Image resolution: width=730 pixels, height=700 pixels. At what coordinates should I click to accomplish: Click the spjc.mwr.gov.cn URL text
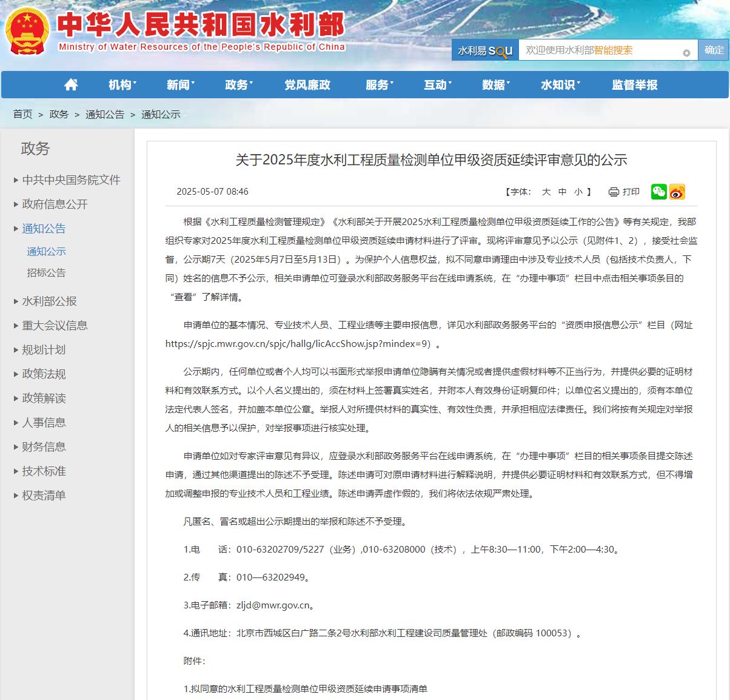pyautogui.click(x=298, y=344)
